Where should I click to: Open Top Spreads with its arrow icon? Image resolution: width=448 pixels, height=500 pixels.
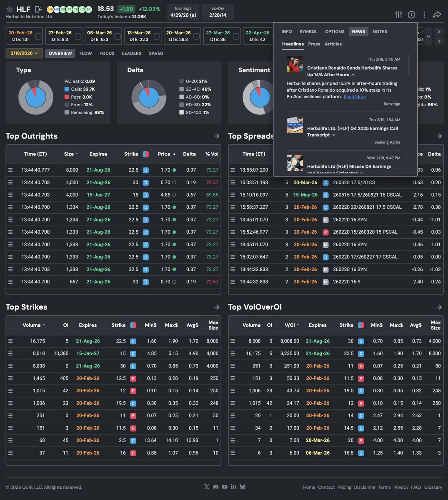439,136
